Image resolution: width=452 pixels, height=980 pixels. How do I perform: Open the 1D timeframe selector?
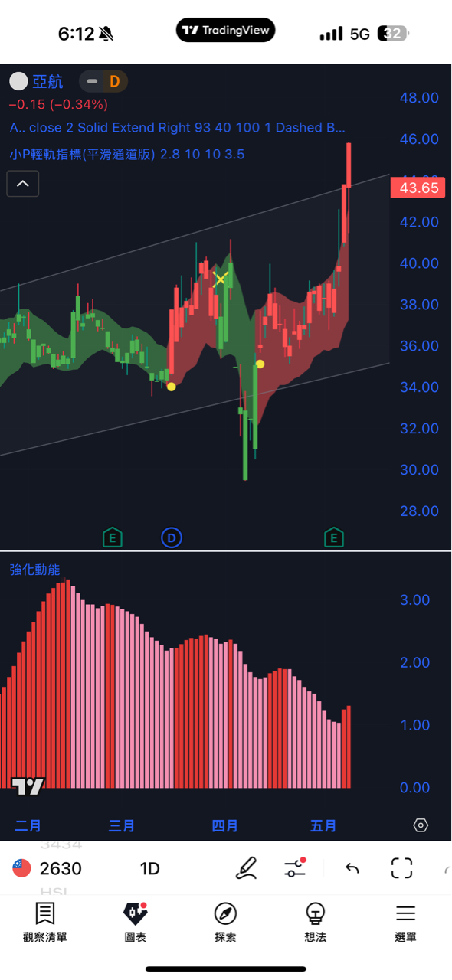click(149, 868)
